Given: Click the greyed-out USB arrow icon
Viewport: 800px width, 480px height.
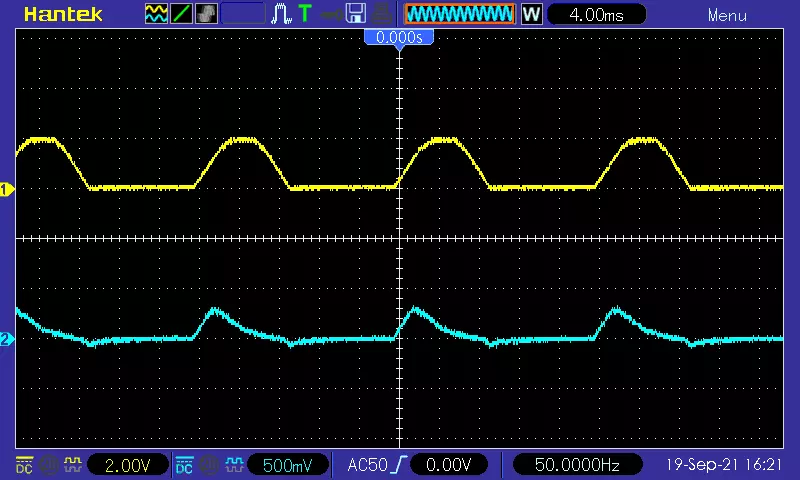Looking at the screenshot, I should [x=331, y=14].
